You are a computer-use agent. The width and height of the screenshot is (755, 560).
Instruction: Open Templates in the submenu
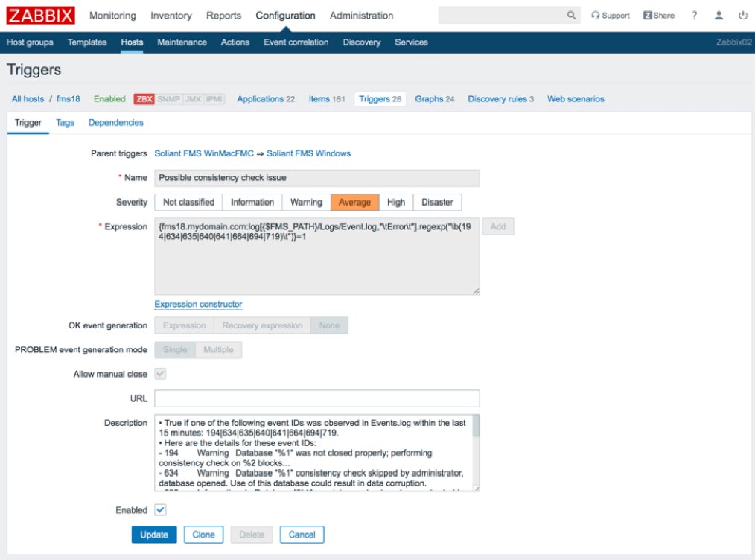[87, 42]
